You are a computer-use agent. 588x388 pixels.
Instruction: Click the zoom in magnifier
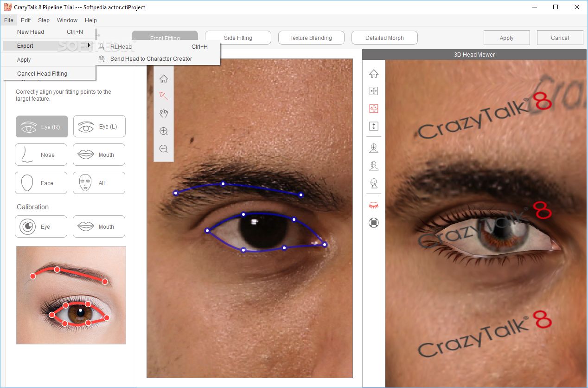tap(164, 131)
